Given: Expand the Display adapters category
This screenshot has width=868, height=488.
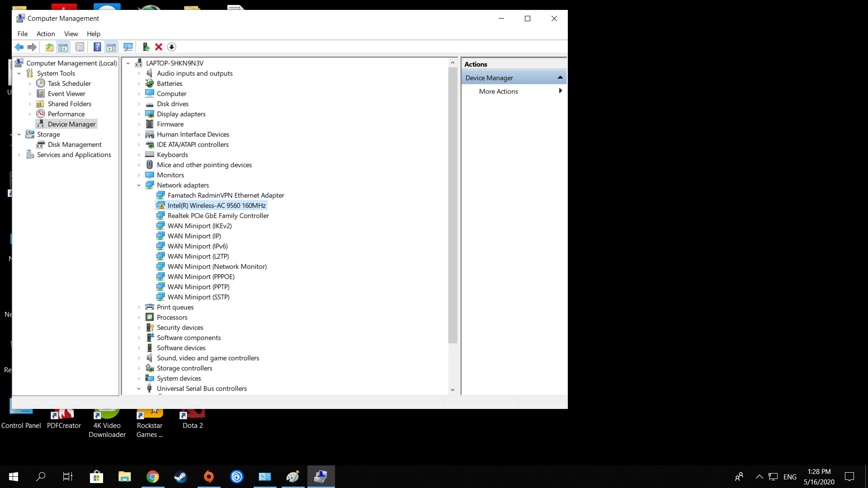Looking at the screenshot, I should (x=139, y=114).
